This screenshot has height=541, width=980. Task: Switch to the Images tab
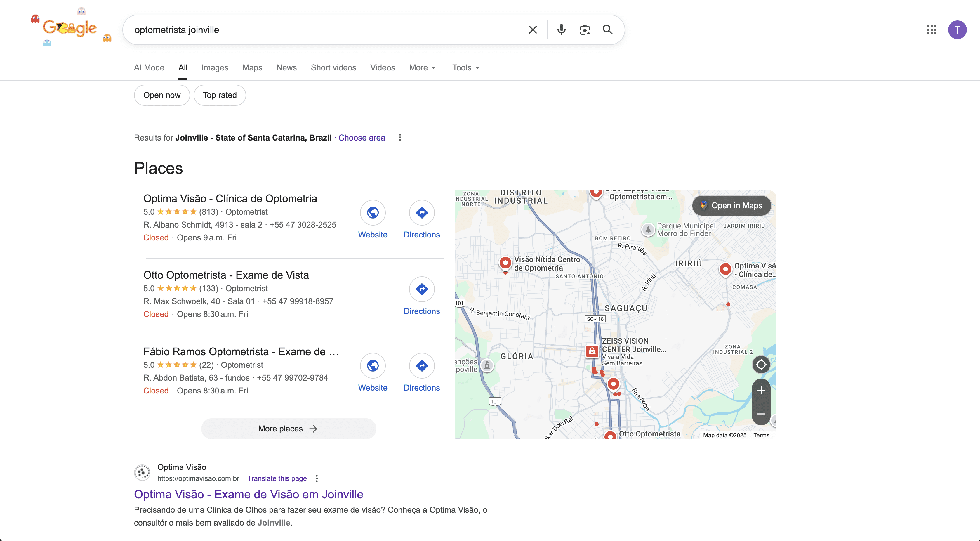tap(215, 68)
